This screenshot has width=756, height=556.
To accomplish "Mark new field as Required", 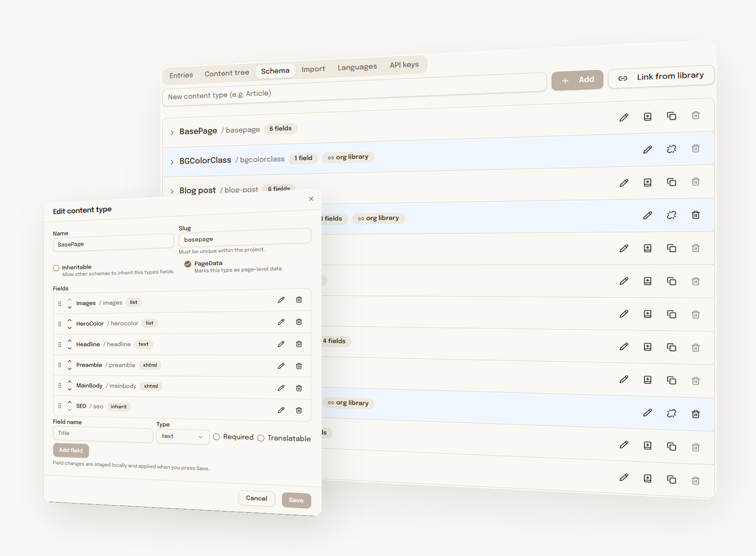I will [216, 437].
